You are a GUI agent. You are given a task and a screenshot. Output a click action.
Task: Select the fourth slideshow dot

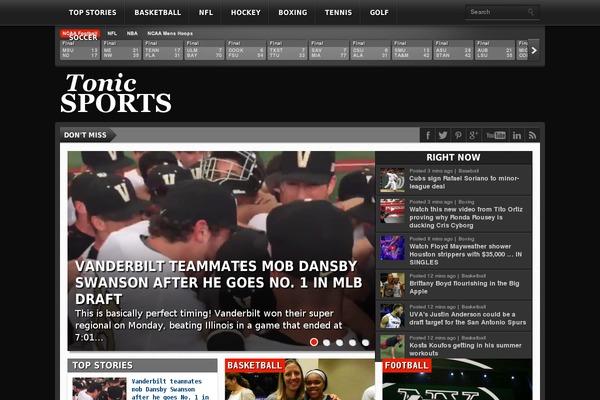[352, 343]
